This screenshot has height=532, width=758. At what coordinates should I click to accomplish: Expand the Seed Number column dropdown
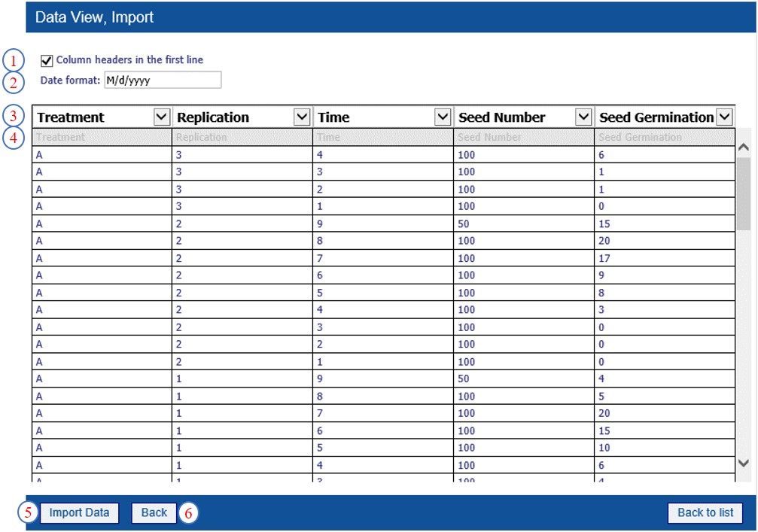pos(583,117)
